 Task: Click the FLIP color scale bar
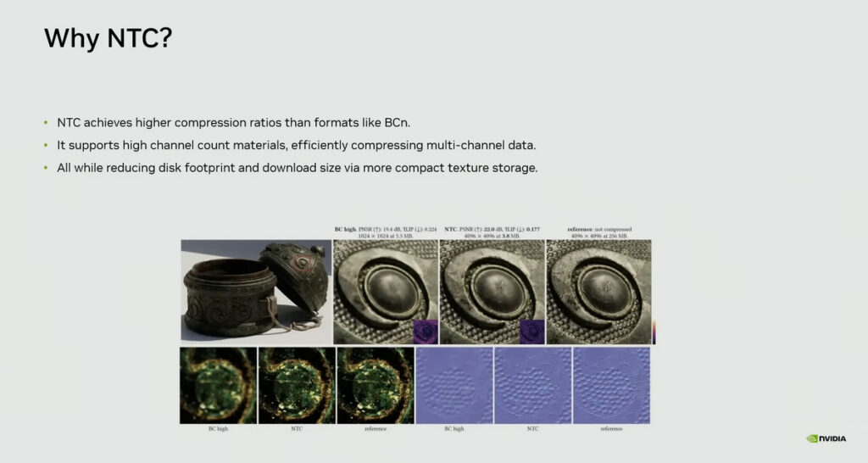(654, 332)
